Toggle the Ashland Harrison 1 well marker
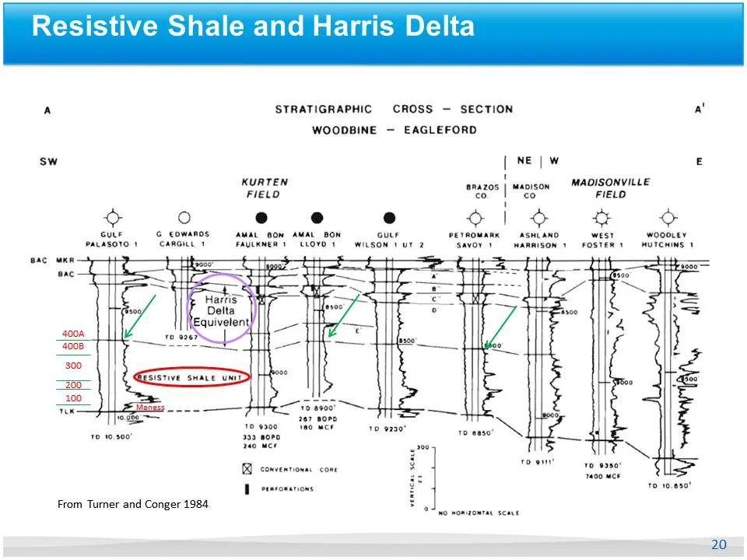Image resolution: width=747 pixels, height=560 pixels. (539, 216)
